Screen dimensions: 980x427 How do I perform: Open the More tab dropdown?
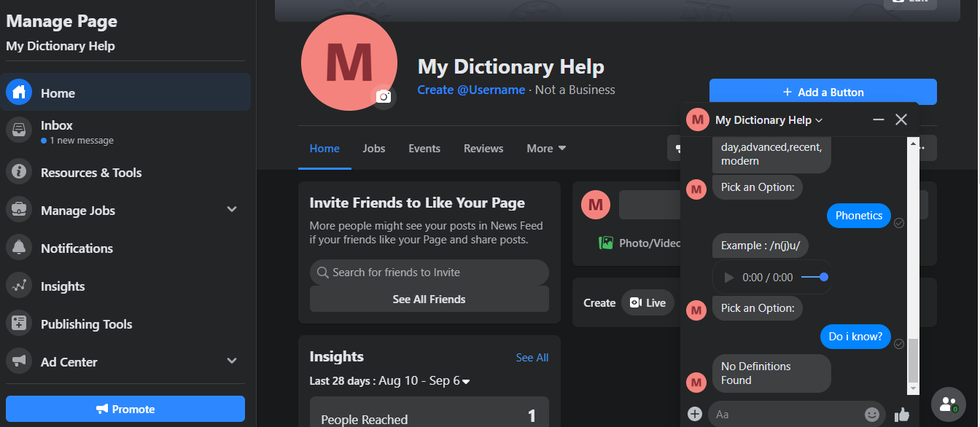(x=547, y=148)
